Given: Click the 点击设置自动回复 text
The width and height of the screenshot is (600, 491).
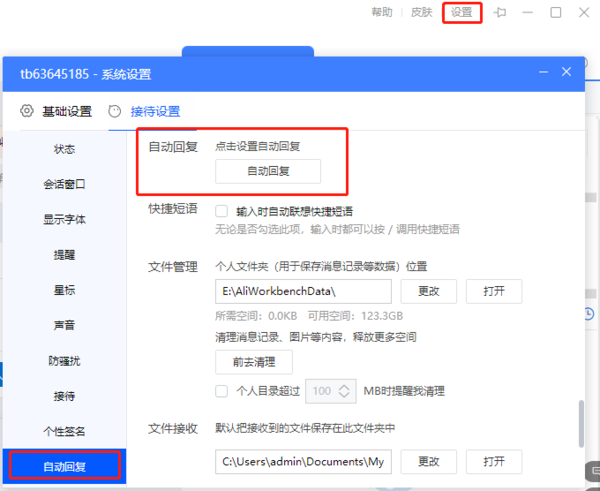Looking at the screenshot, I should 258,146.
